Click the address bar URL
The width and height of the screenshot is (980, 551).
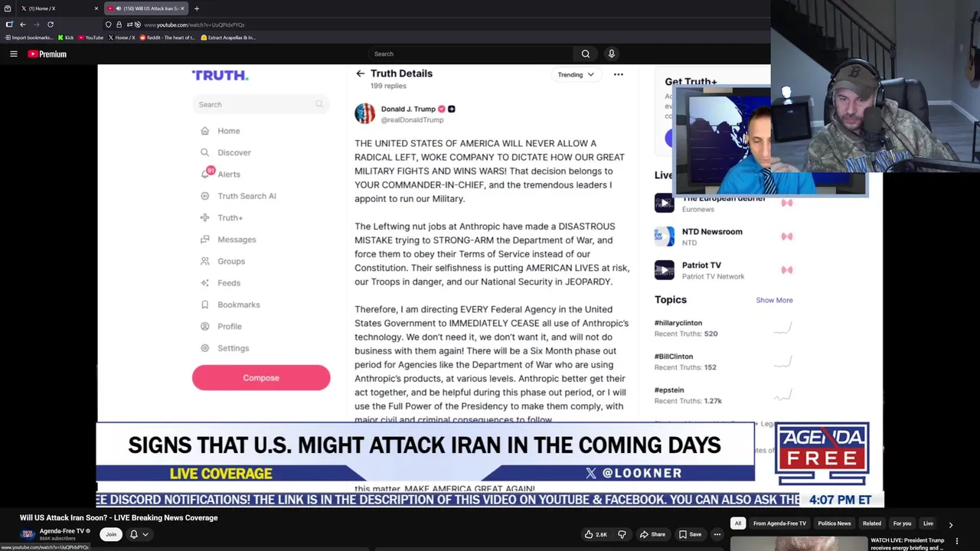click(194, 24)
